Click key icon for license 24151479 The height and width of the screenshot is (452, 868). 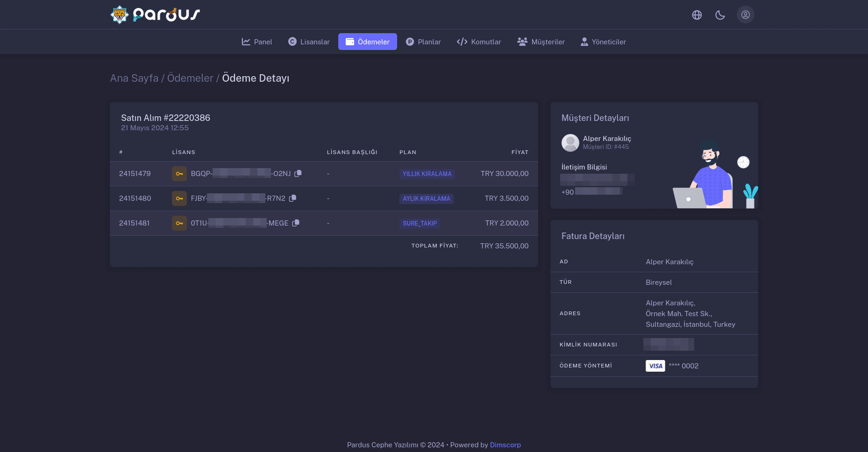pyautogui.click(x=179, y=174)
